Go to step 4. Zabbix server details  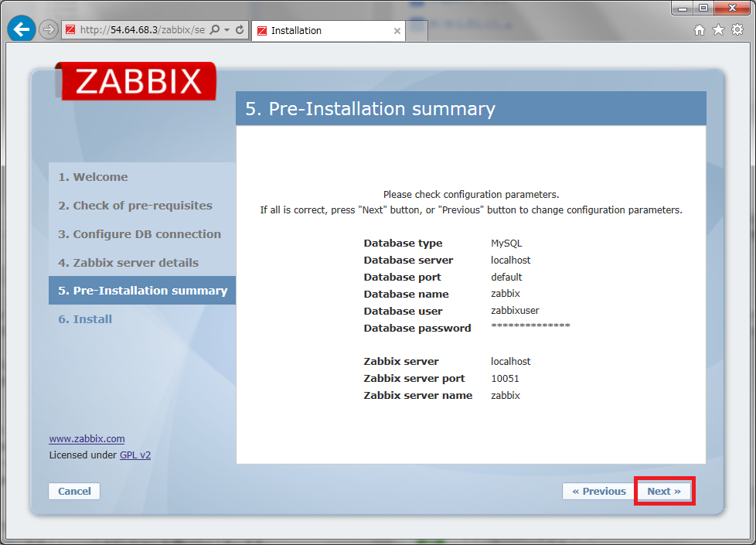(x=128, y=262)
